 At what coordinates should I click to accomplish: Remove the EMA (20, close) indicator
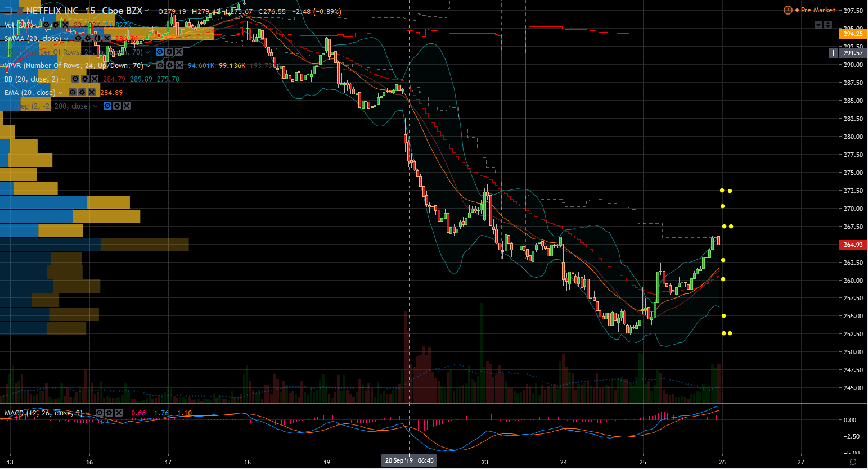(91, 92)
